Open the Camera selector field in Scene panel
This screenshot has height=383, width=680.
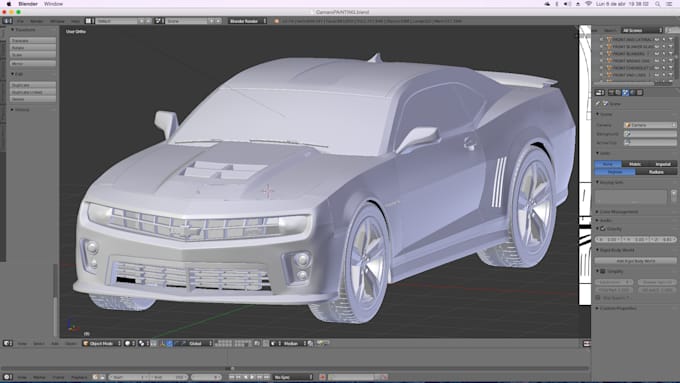click(650, 125)
